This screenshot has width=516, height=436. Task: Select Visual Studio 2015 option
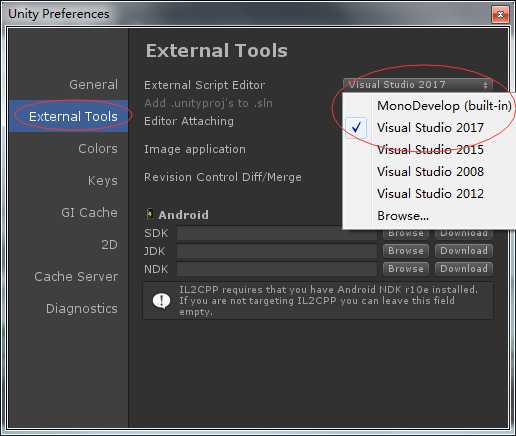pos(430,150)
